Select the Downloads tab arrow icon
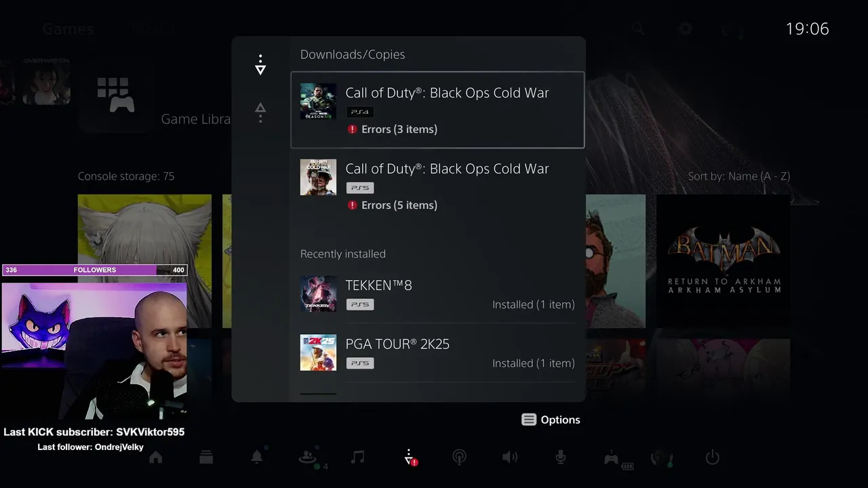868x488 pixels. coord(260,65)
